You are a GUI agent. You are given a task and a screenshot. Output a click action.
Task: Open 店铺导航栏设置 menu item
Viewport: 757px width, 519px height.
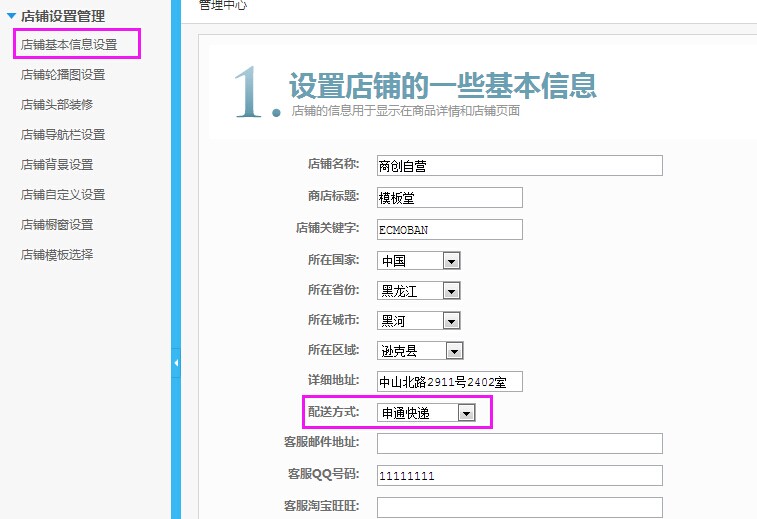point(63,135)
